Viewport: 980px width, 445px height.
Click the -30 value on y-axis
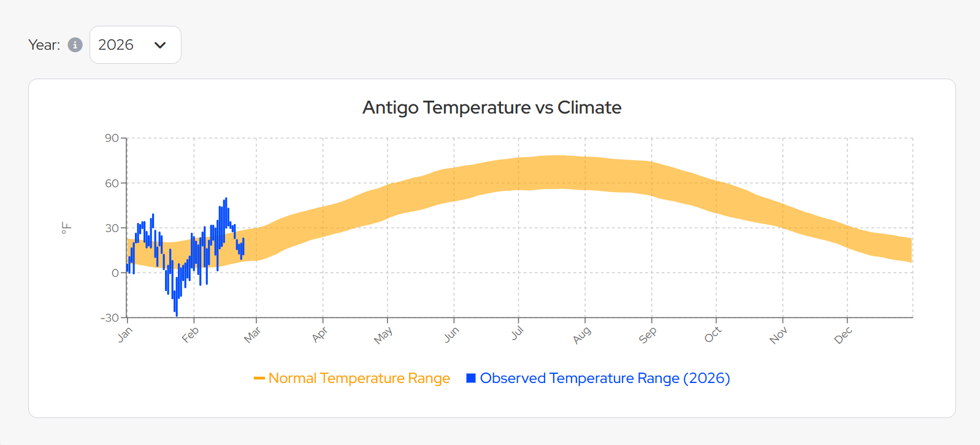(110, 318)
